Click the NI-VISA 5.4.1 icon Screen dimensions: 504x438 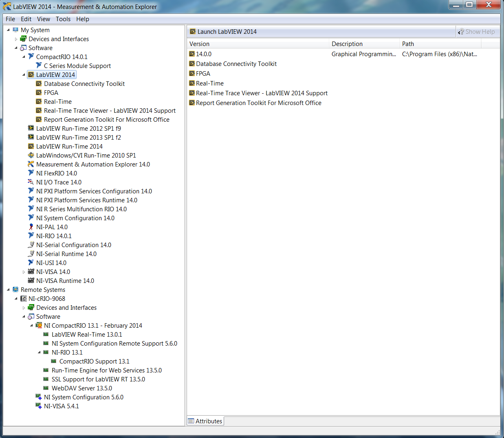coord(39,406)
